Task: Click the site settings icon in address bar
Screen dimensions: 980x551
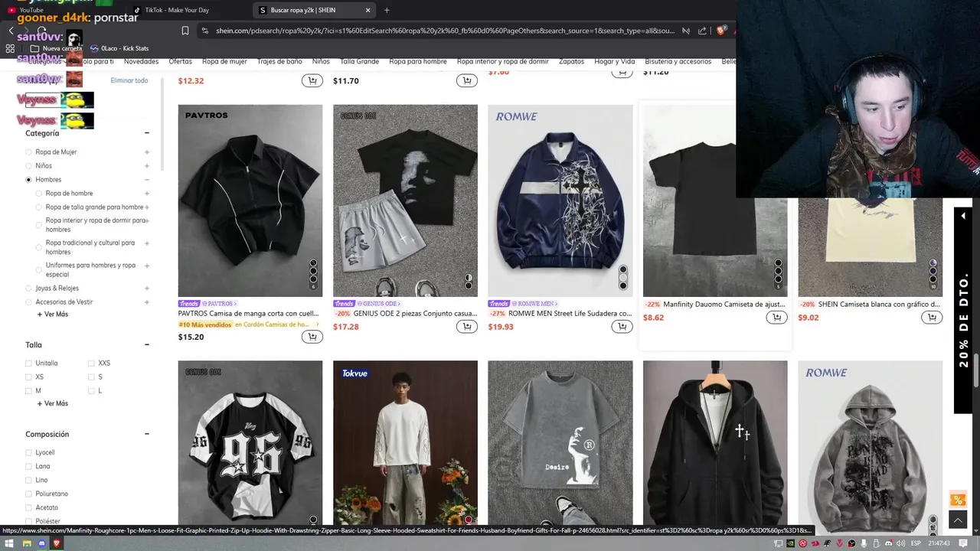Action: [x=204, y=31]
